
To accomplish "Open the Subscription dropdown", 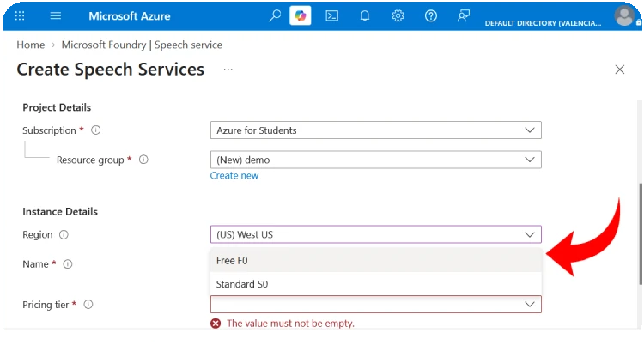I will pos(376,130).
